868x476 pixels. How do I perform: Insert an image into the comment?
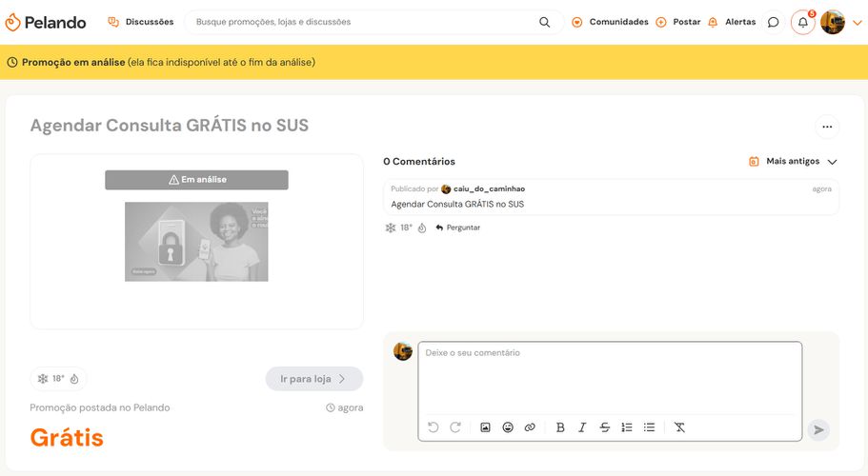(x=485, y=427)
